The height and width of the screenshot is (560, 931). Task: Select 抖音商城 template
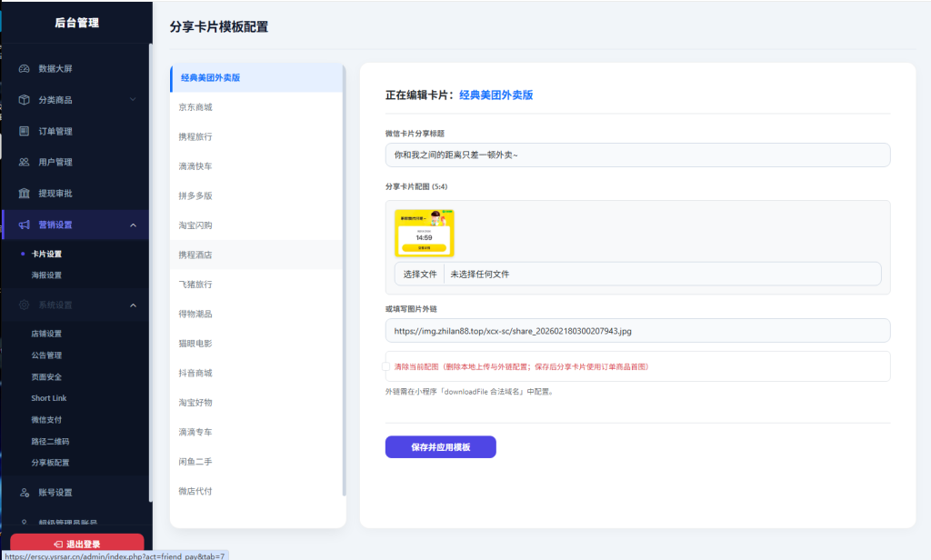pyautogui.click(x=256, y=373)
